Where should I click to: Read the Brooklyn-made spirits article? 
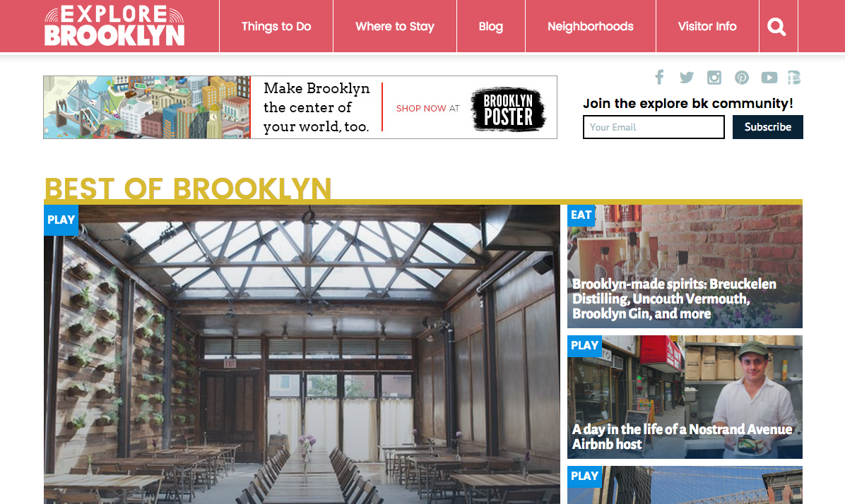[x=673, y=299]
